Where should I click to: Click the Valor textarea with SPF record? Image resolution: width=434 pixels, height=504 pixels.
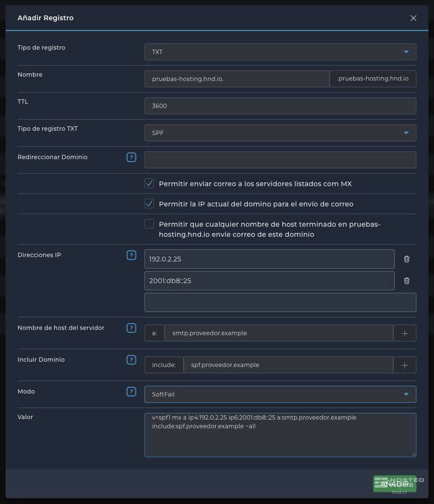point(280,435)
